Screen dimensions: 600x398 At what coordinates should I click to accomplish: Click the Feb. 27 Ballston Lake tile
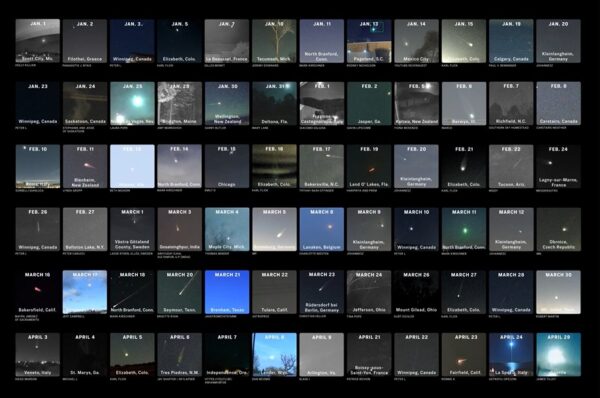click(85, 229)
